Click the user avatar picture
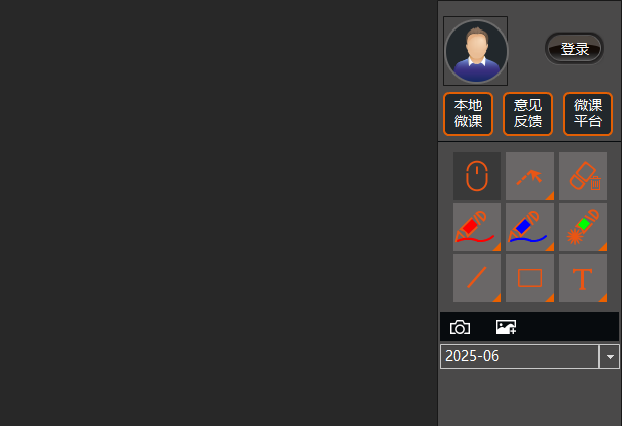The image size is (622, 426). coord(476,51)
